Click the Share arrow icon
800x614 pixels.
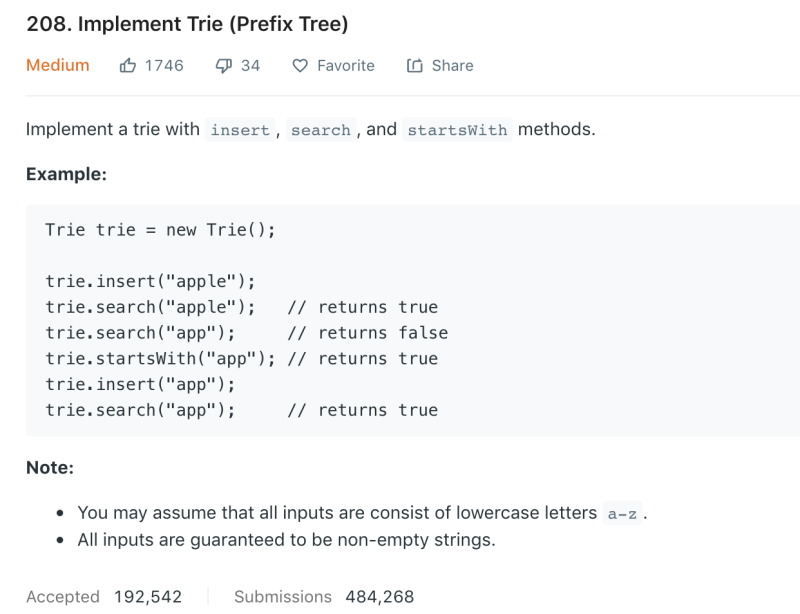click(414, 65)
